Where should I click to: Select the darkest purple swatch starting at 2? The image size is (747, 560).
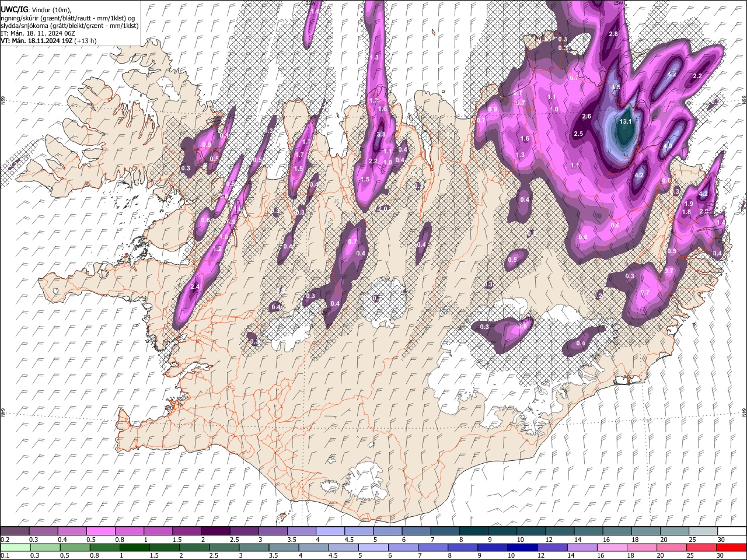pyautogui.click(x=215, y=531)
